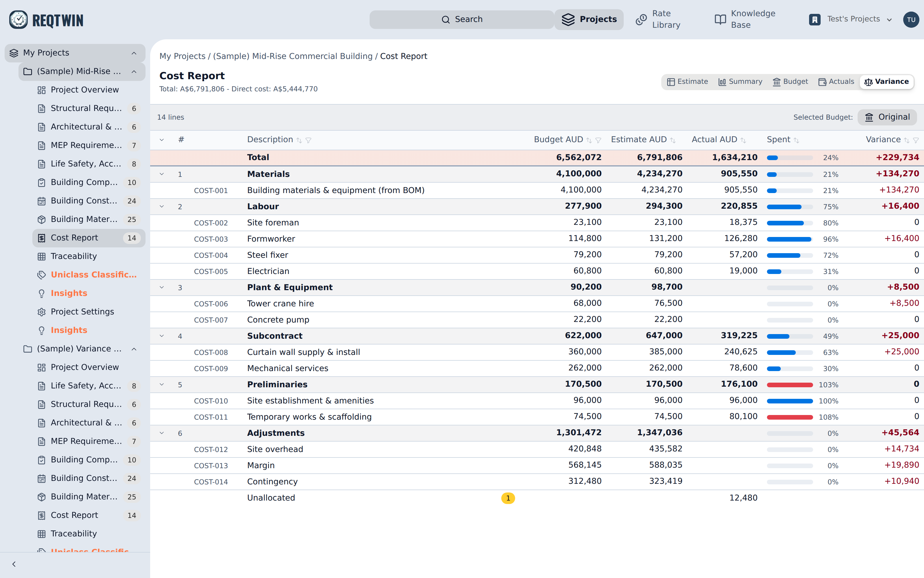Click My Projects breadcrumb link

[182, 56]
